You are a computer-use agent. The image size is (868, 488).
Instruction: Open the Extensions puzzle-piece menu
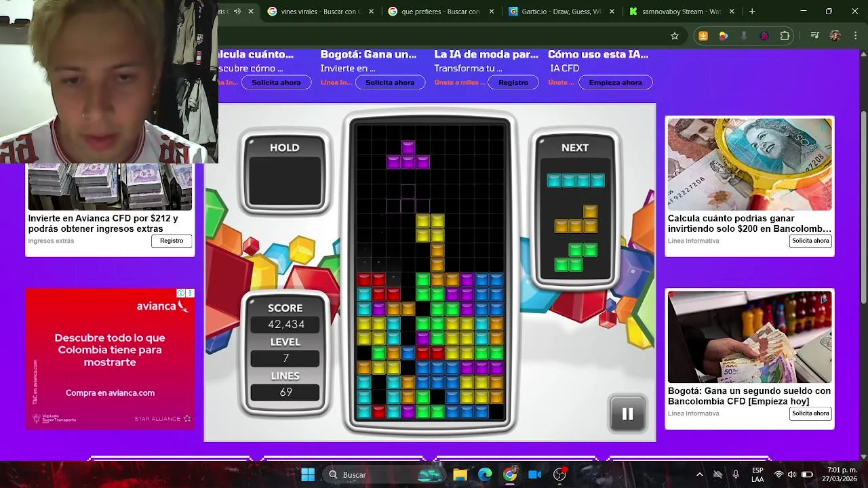pyautogui.click(x=785, y=36)
